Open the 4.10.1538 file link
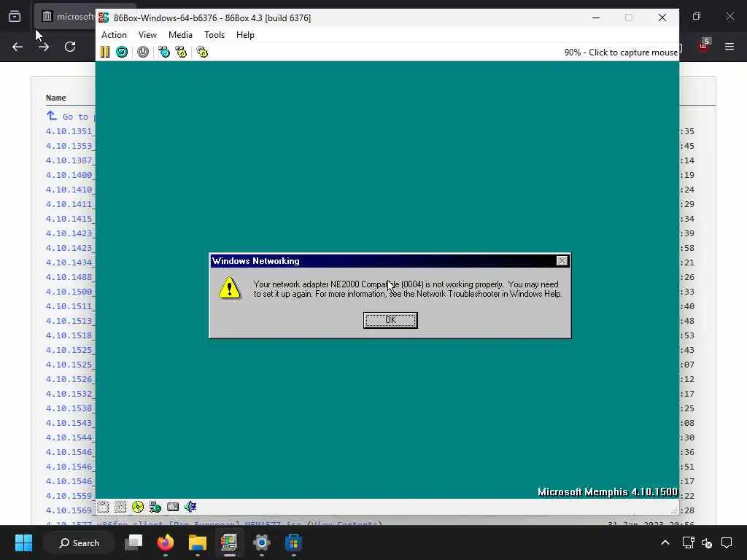 coord(70,408)
